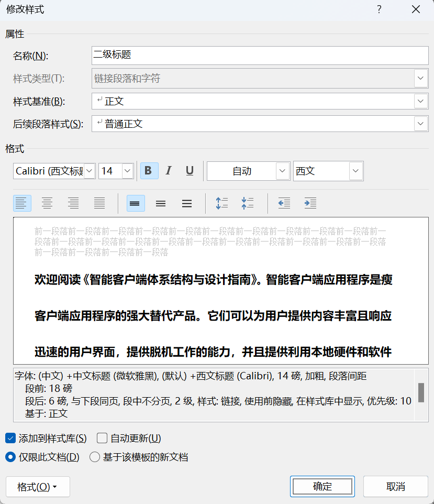Click description line 段前: 18 磅

click(x=49, y=388)
